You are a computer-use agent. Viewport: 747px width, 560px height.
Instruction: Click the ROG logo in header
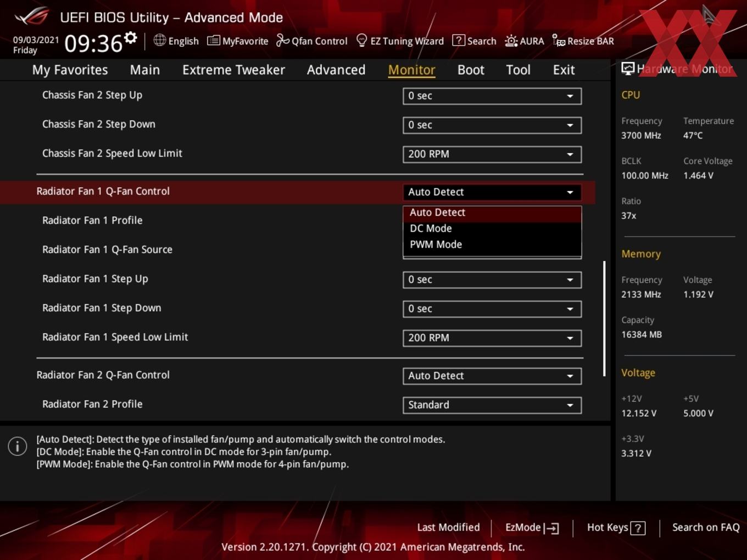(32, 16)
